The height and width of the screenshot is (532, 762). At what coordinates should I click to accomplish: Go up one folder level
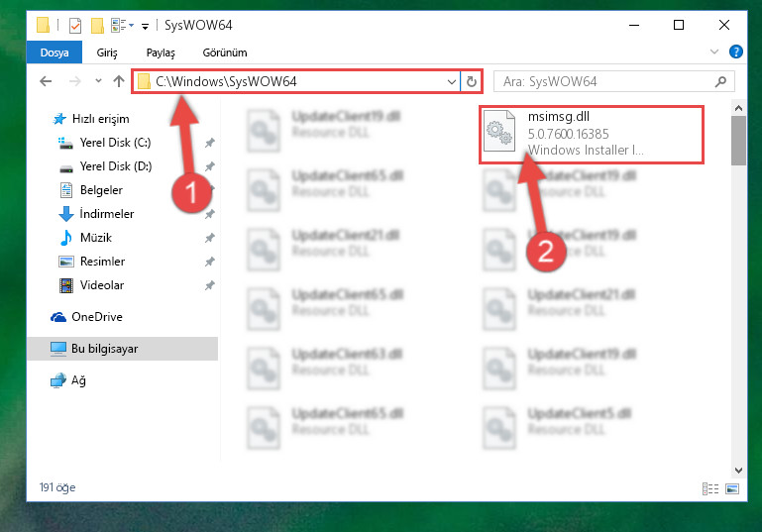coord(119,81)
